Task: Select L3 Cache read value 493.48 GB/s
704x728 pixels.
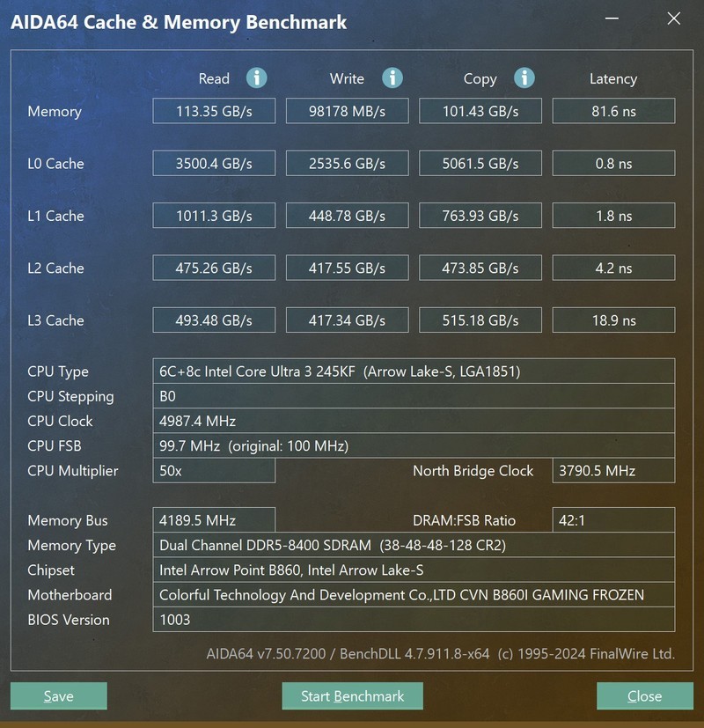Action: coord(214,320)
